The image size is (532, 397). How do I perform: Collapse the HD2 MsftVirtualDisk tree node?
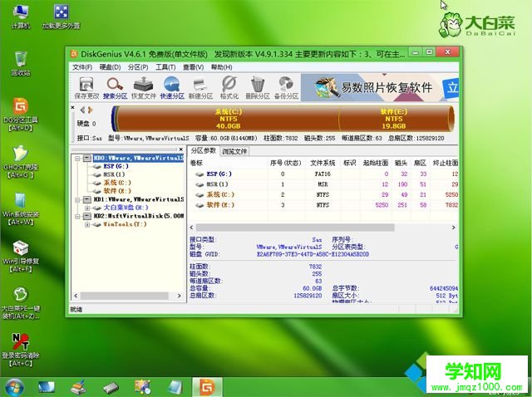tap(77, 216)
